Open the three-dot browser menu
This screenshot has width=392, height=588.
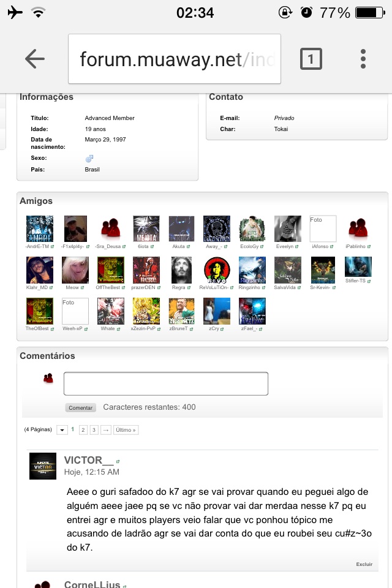363,59
